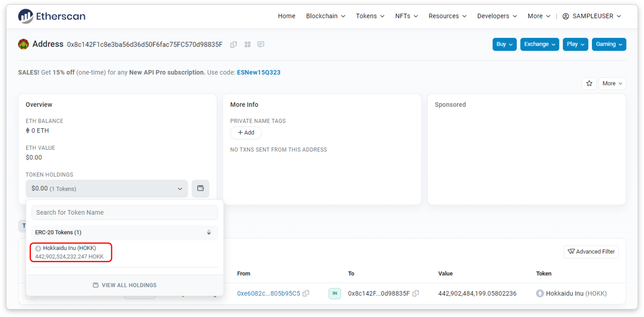Open the address QR code icon
The width and height of the screenshot is (644, 317).
pyautogui.click(x=247, y=44)
